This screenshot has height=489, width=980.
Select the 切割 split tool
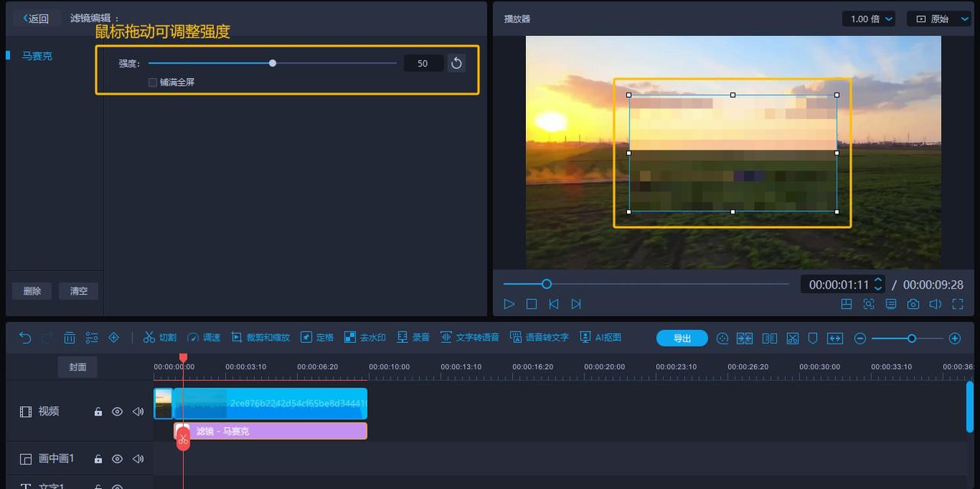point(160,337)
